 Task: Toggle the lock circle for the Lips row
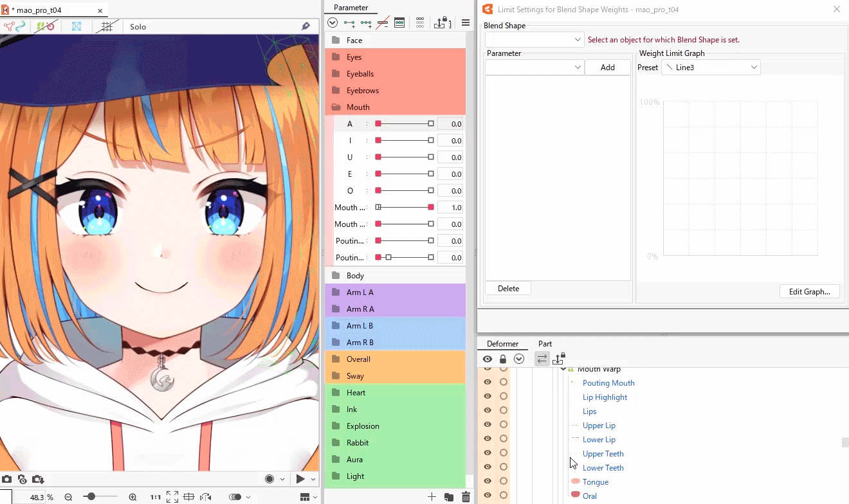[504, 411]
